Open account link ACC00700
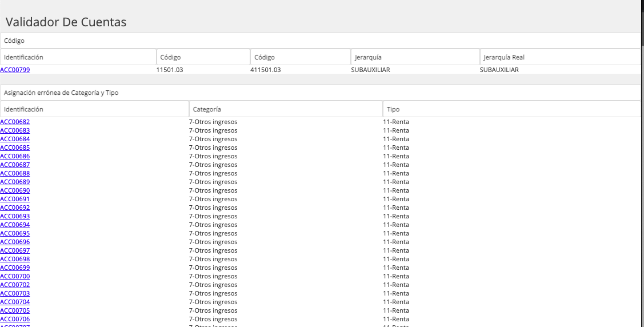Image resolution: width=644 pixels, height=327 pixels. click(15, 277)
